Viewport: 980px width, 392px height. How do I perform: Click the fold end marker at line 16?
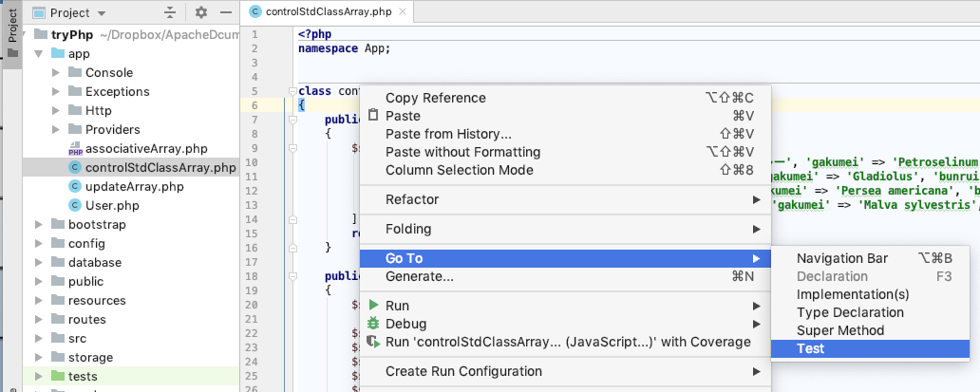pyautogui.click(x=292, y=248)
